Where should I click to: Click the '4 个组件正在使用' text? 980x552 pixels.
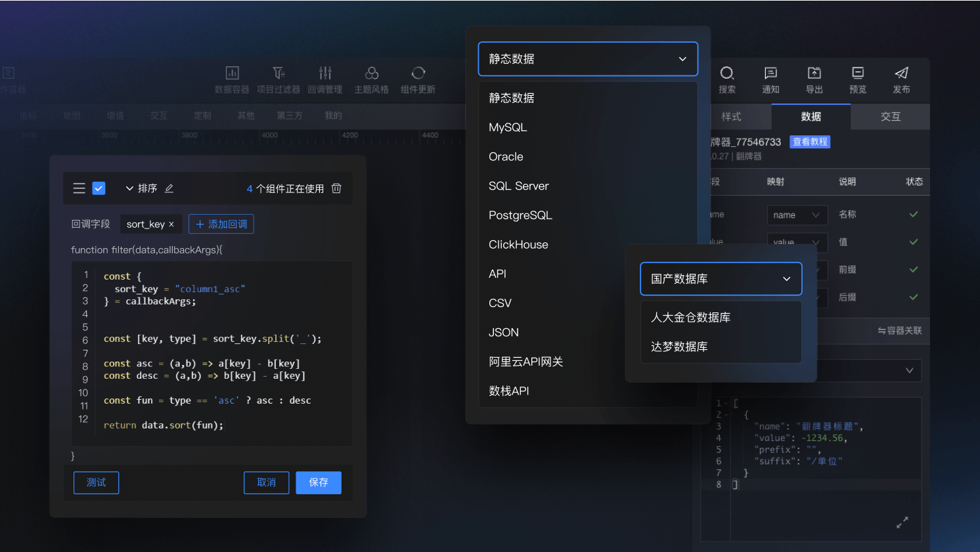[x=285, y=189]
